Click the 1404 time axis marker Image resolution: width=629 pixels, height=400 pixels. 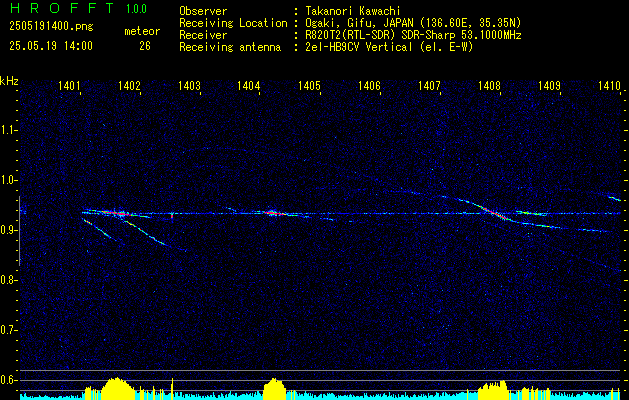pyautogui.click(x=249, y=85)
